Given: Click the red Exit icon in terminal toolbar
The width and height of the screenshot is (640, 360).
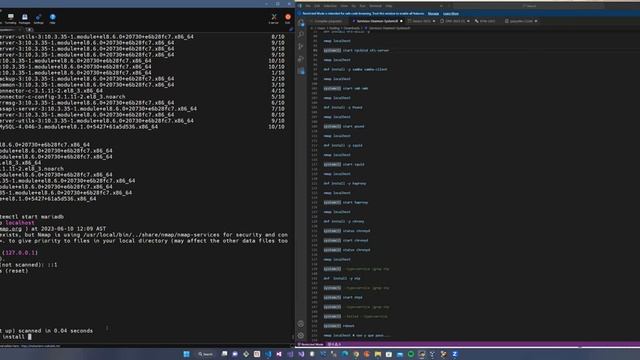Looking at the screenshot, I should click(x=288, y=18).
